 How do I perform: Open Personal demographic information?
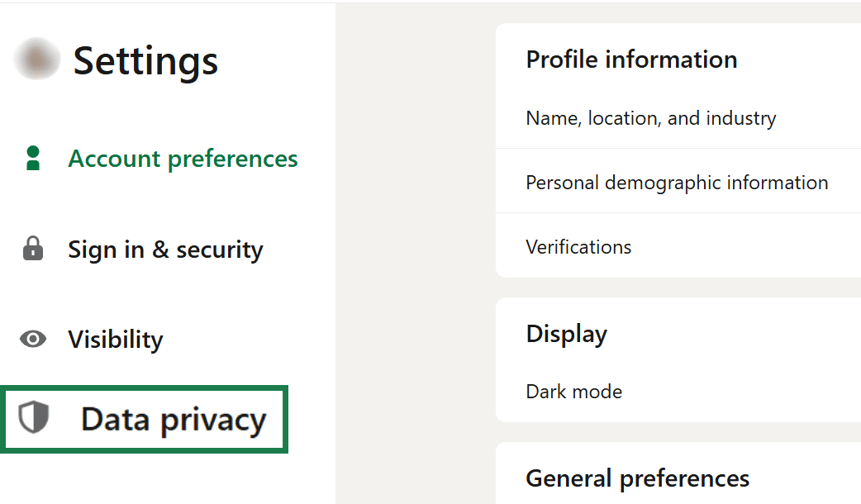[x=677, y=182]
